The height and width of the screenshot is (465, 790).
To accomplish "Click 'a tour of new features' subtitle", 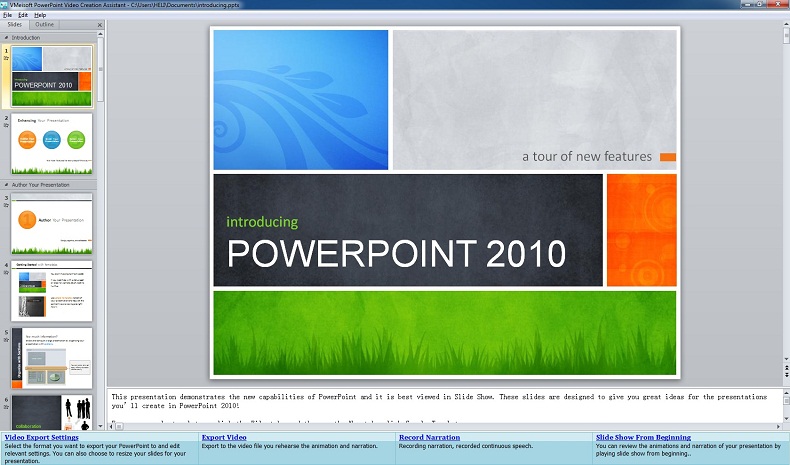I will 587,157.
